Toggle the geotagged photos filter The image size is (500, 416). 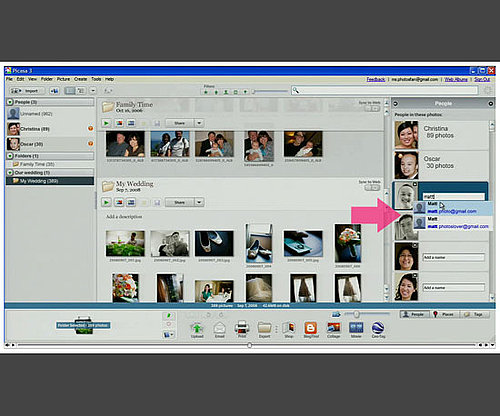click(246, 92)
